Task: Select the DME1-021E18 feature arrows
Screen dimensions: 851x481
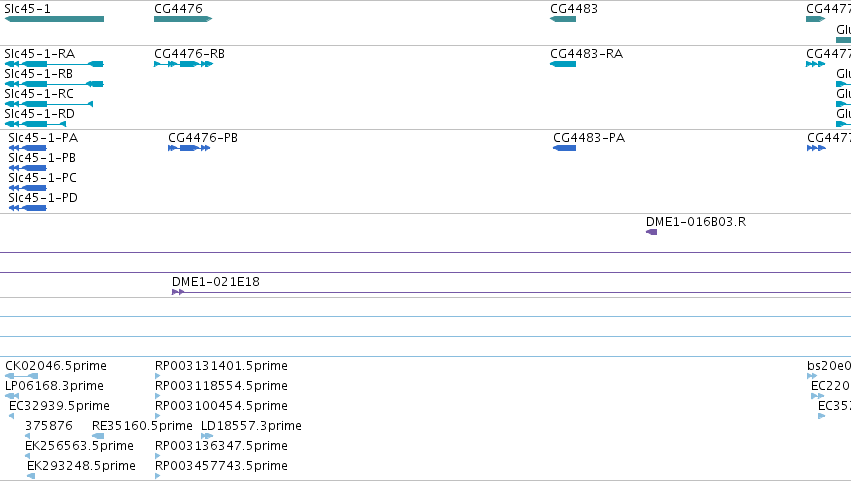Action: click(178, 292)
